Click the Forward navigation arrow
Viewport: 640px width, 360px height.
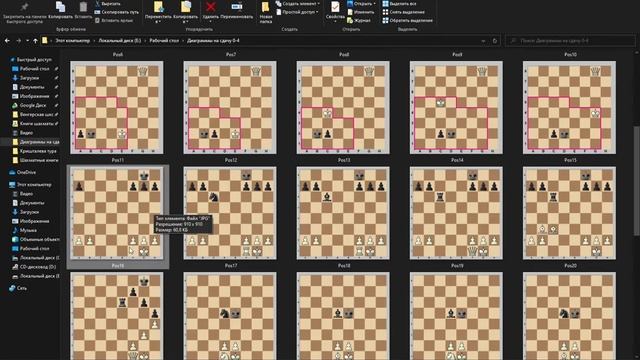18,41
